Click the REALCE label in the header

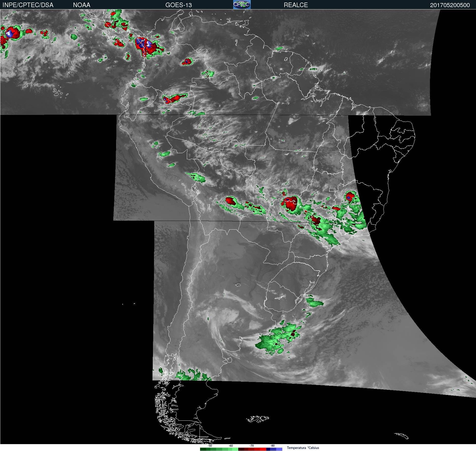coord(296,5)
